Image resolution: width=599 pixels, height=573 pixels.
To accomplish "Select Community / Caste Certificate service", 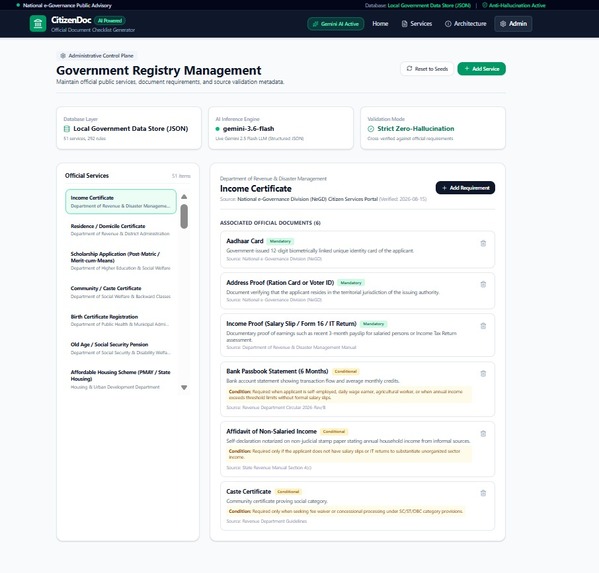I will (121, 292).
